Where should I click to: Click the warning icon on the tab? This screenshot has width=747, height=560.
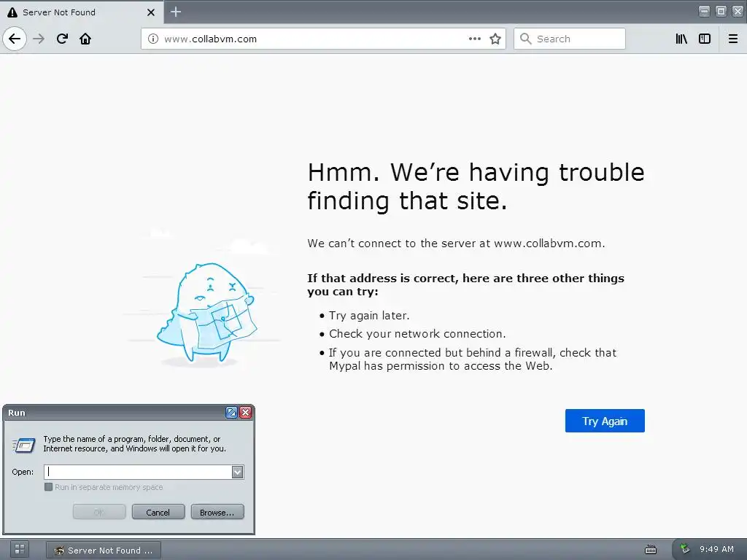(x=12, y=12)
